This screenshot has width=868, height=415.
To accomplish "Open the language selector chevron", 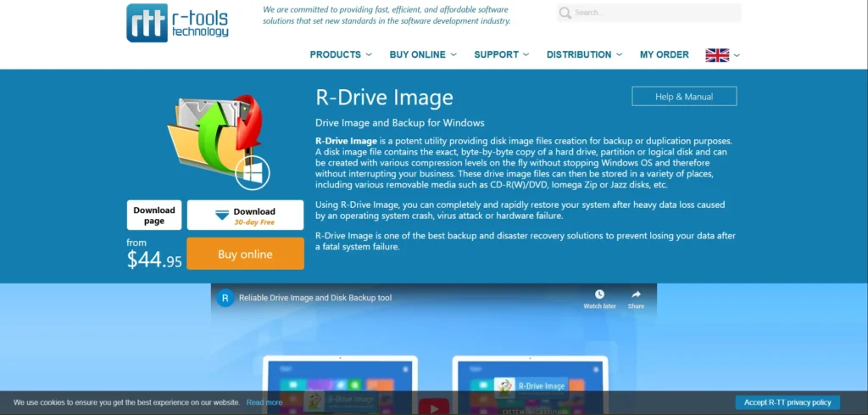I will [737, 55].
